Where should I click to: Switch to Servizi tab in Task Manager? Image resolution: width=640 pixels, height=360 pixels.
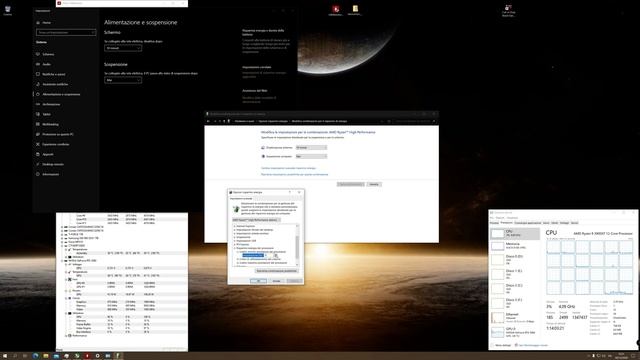(574, 223)
